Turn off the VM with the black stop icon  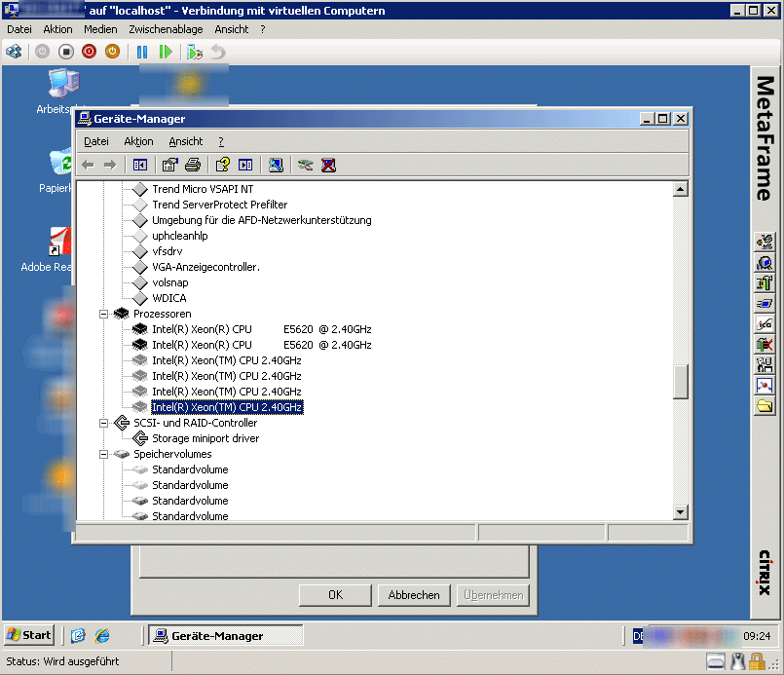(x=66, y=52)
